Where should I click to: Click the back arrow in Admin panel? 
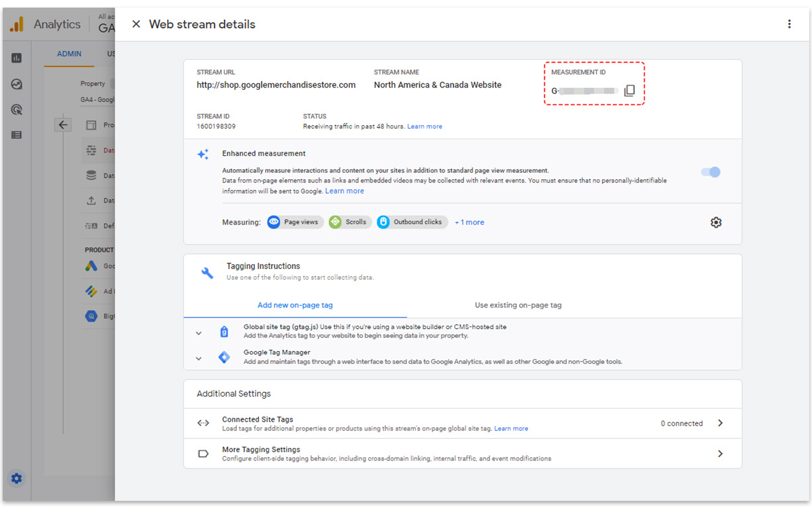(x=63, y=125)
